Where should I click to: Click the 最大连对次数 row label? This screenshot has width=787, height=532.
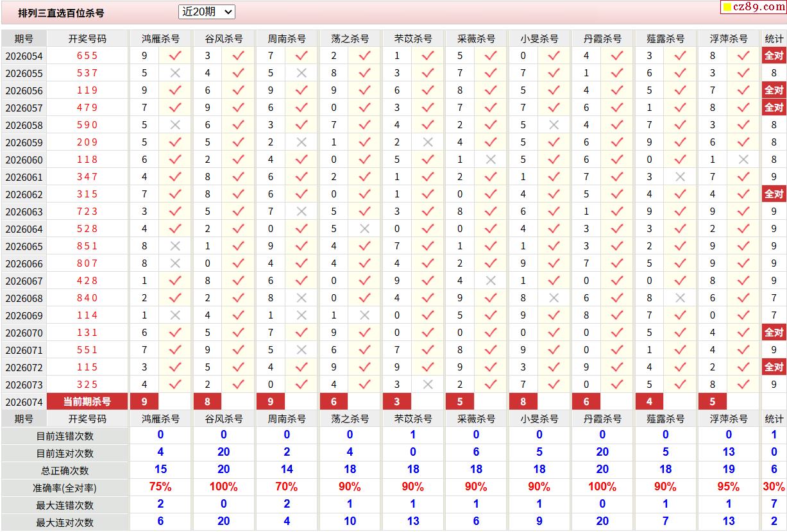[x=65, y=522]
